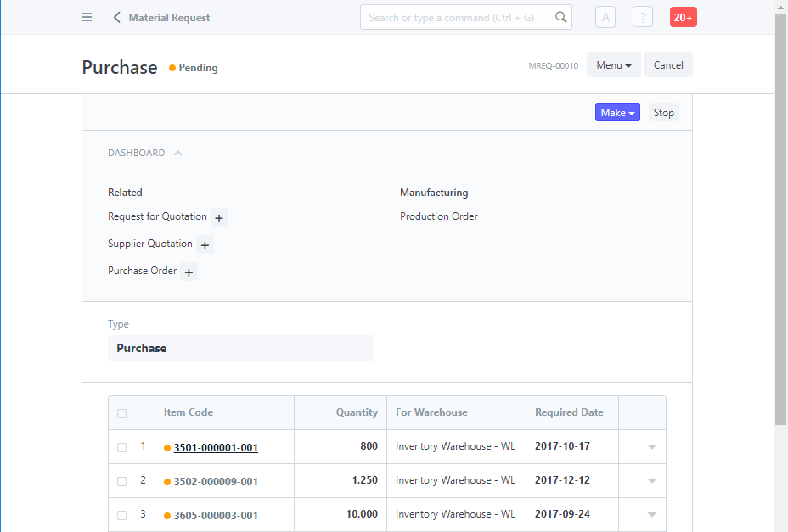Viewport: 788px width, 532px height.
Task: Open the Production Order link
Action: click(439, 216)
